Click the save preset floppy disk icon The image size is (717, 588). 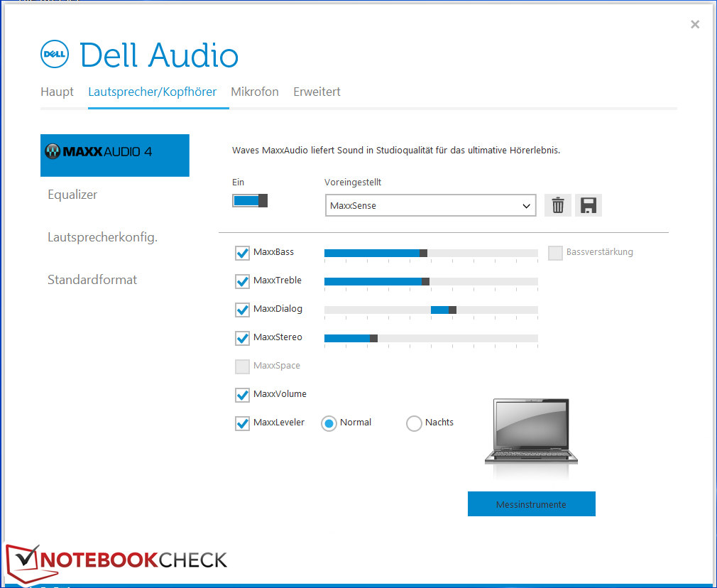(588, 205)
